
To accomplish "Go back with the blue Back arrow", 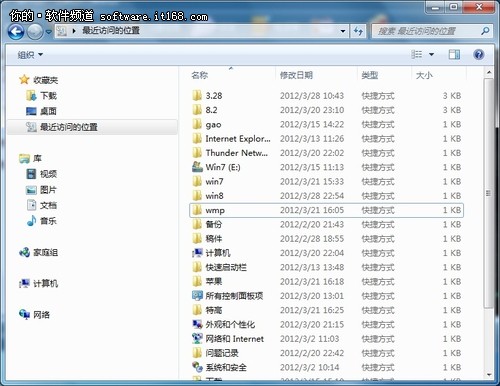I will click(x=16, y=32).
